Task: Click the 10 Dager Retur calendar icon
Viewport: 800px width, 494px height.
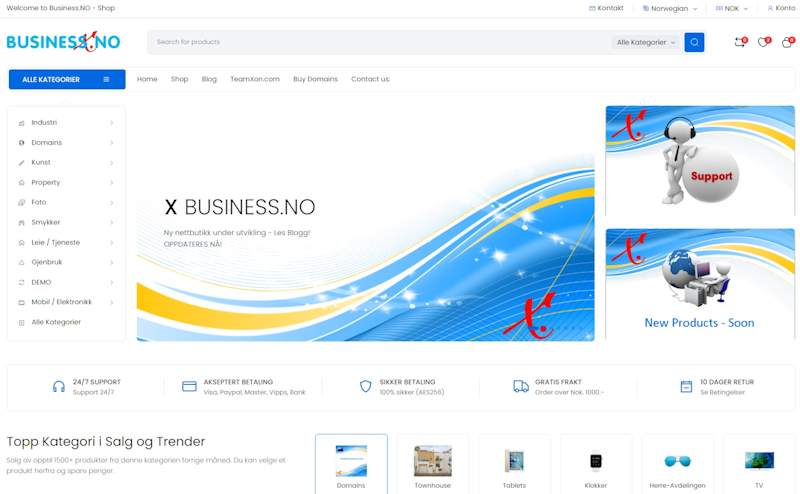Action: [x=686, y=387]
